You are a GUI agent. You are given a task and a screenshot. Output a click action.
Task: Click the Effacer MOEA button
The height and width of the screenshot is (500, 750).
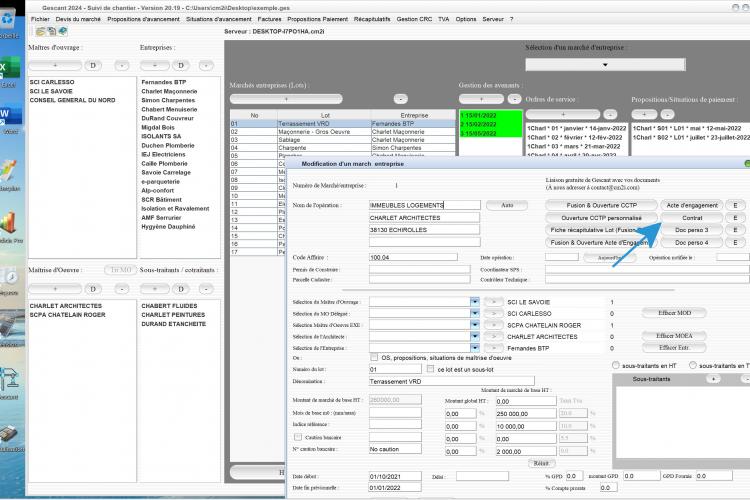(x=674, y=336)
